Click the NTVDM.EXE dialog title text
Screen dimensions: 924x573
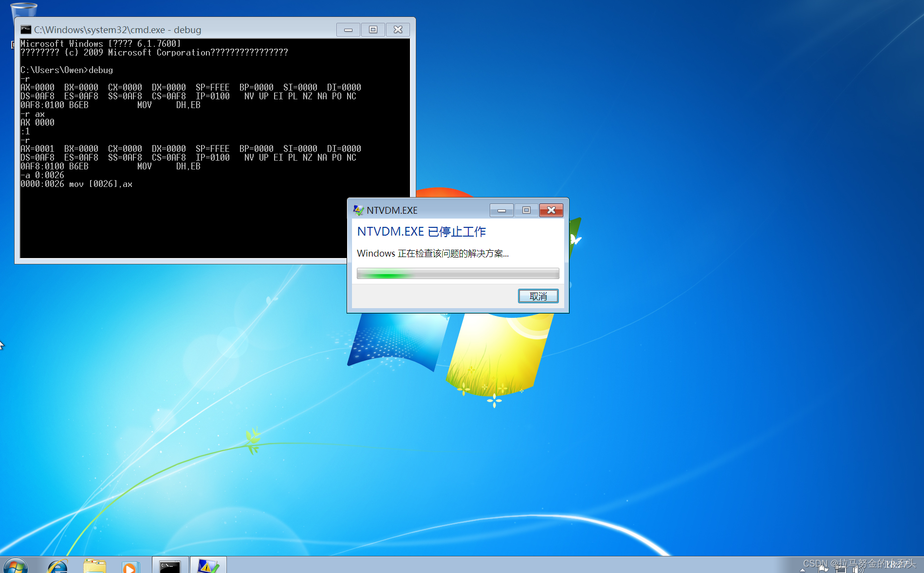392,210
